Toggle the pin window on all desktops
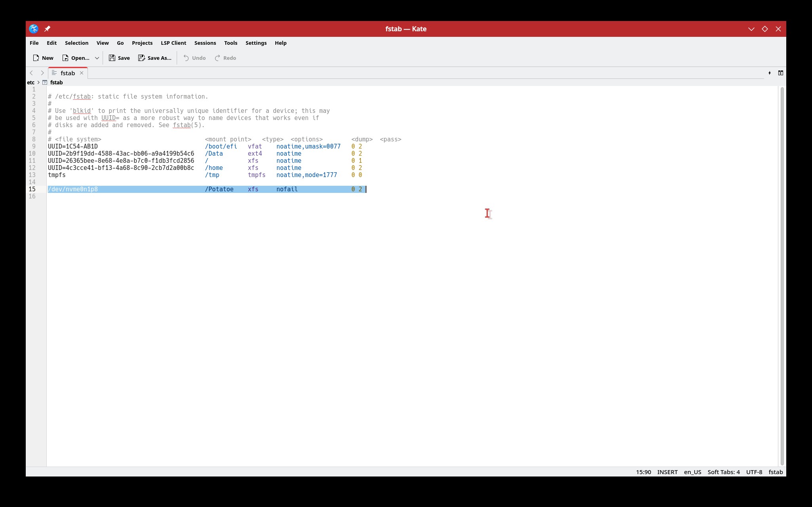812x507 pixels. point(47,29)
